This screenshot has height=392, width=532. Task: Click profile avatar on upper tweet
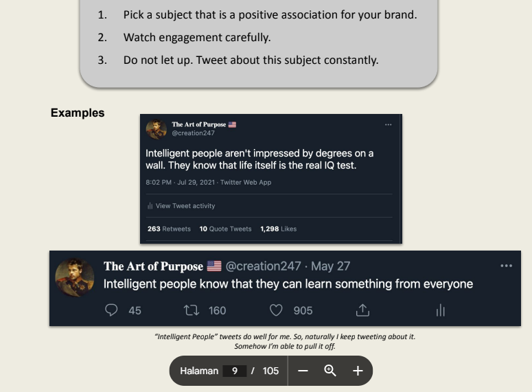pos(157,128)
